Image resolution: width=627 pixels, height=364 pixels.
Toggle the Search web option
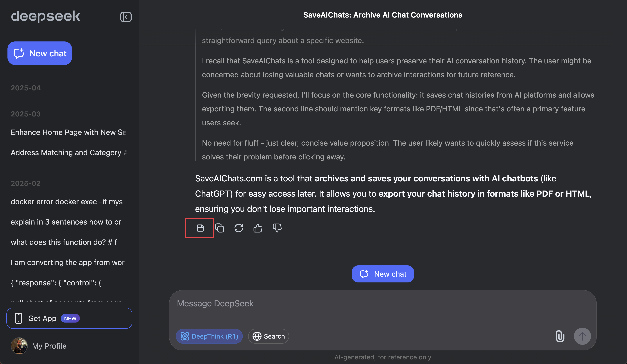[x=269, y=336]
